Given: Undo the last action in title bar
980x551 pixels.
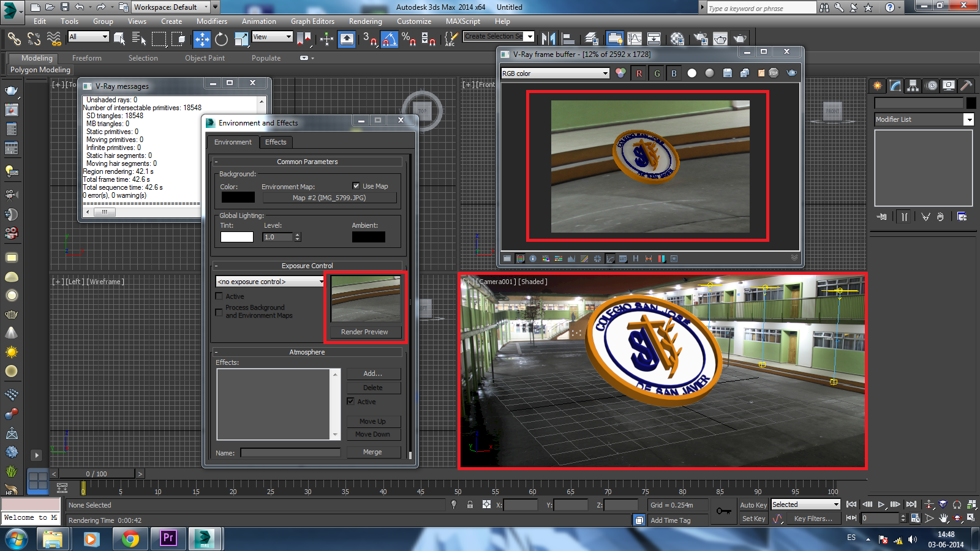Looking at the screenshot, I should click(80, 7).
